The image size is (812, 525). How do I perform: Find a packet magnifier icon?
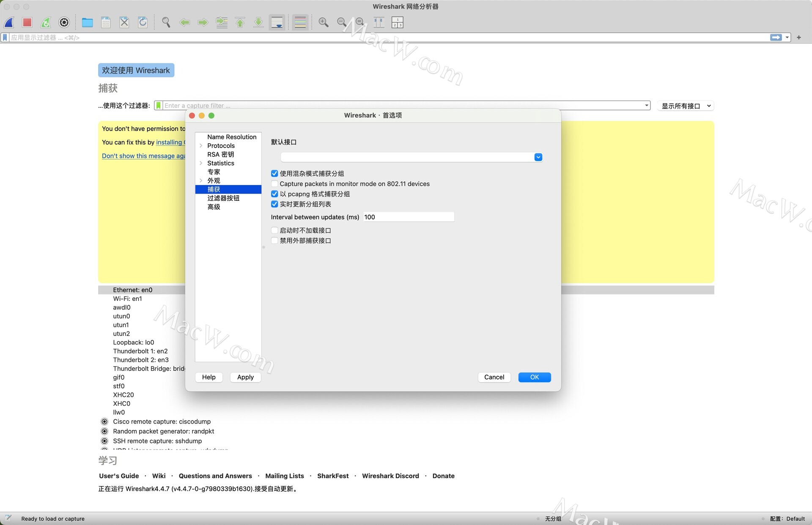pyautogui.click(x=166, y=22)
